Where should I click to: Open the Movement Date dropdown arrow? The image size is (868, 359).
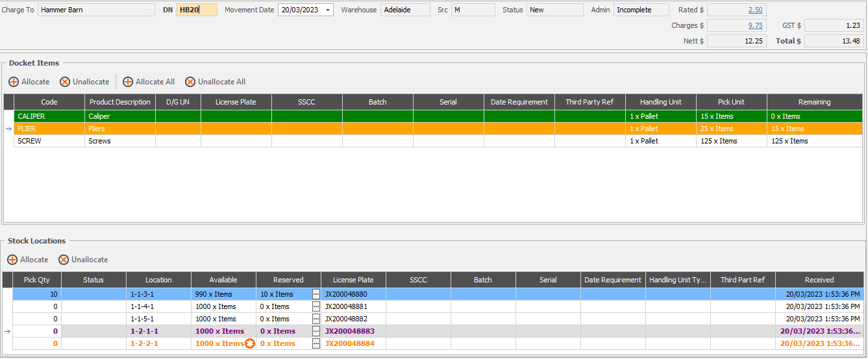[x=328, y=10]
